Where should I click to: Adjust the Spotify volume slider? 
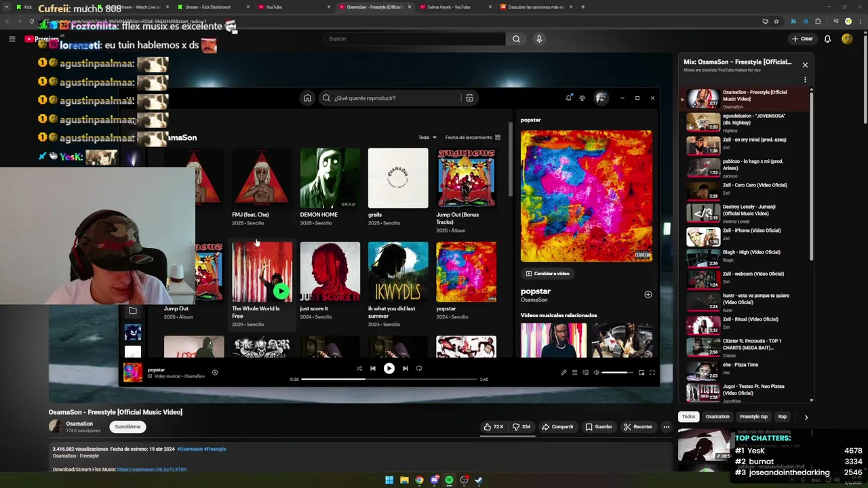[x=616, y=372]
